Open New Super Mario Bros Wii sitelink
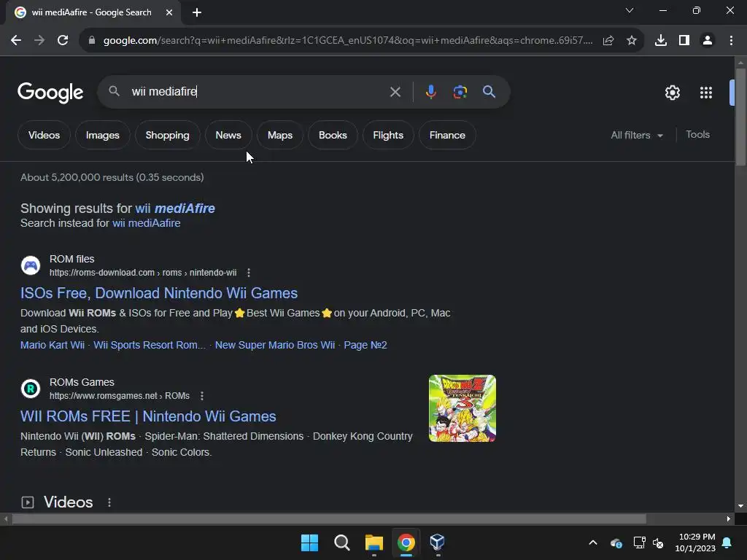Image resolution: width=747 pixels, height=560 pixels. click(x=275, y=345)
